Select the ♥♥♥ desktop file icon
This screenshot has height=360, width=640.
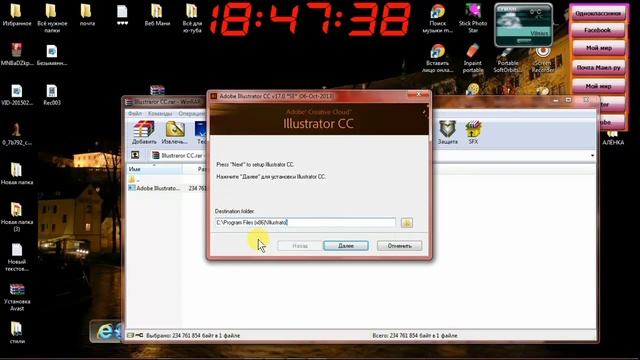(x=122, y=15)
